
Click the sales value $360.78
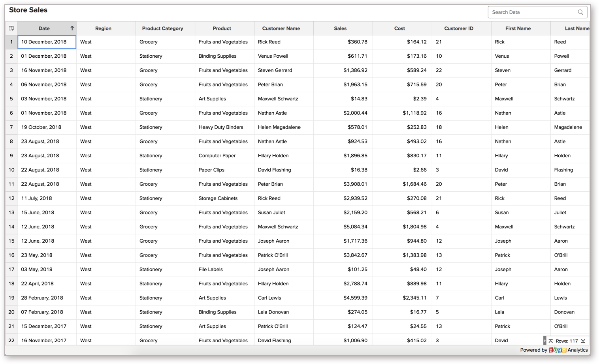coord(343,42)
